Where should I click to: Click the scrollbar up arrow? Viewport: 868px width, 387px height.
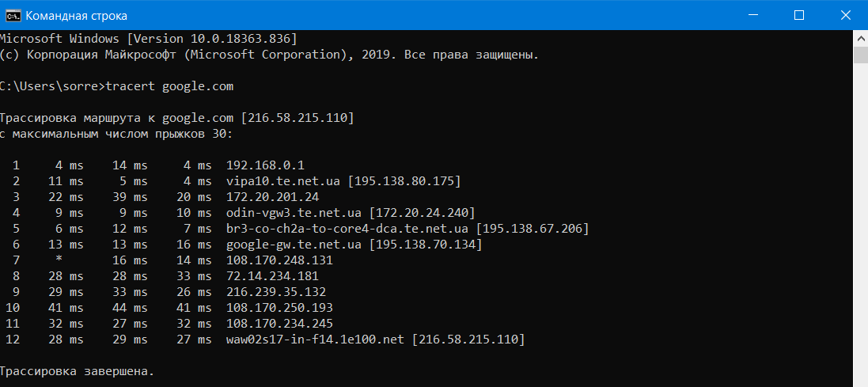[860, 39]
